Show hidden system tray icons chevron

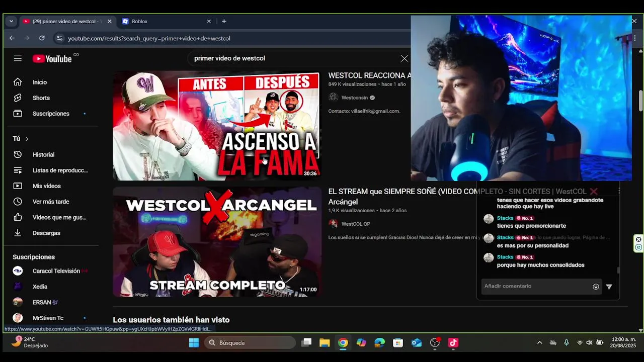point(539,343)
